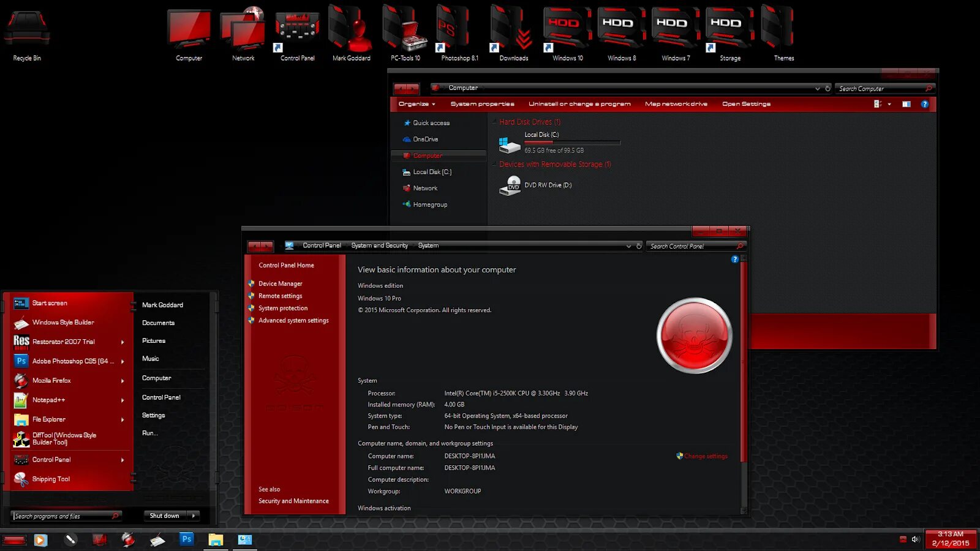
Task: Open Device Manager link
Action: click(x=281, y=284)
